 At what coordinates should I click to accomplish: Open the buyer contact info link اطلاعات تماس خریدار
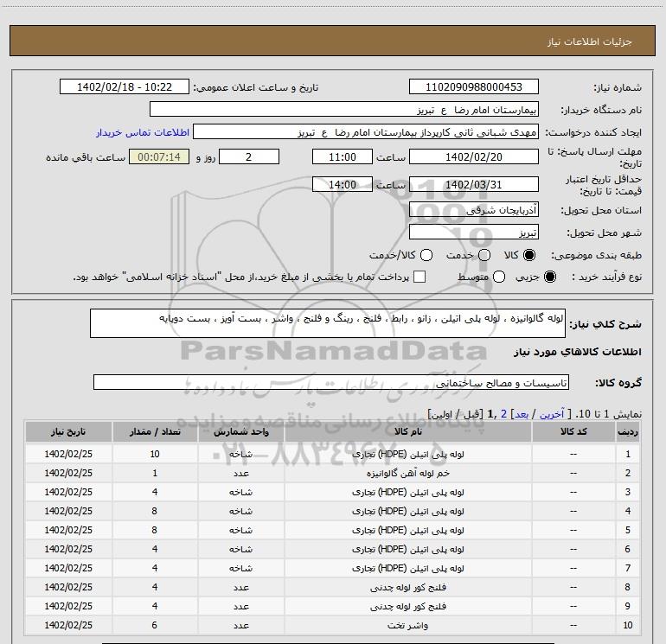tap(143, 132)
